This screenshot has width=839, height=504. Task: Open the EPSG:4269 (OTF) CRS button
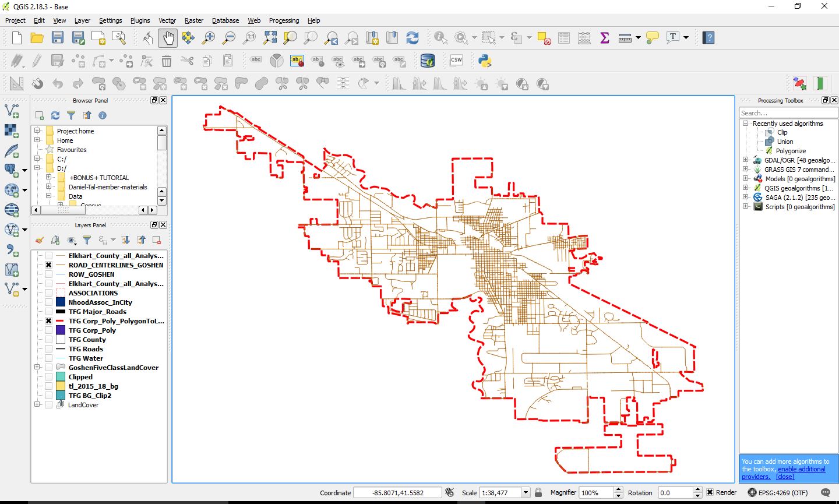click(778, 493)
